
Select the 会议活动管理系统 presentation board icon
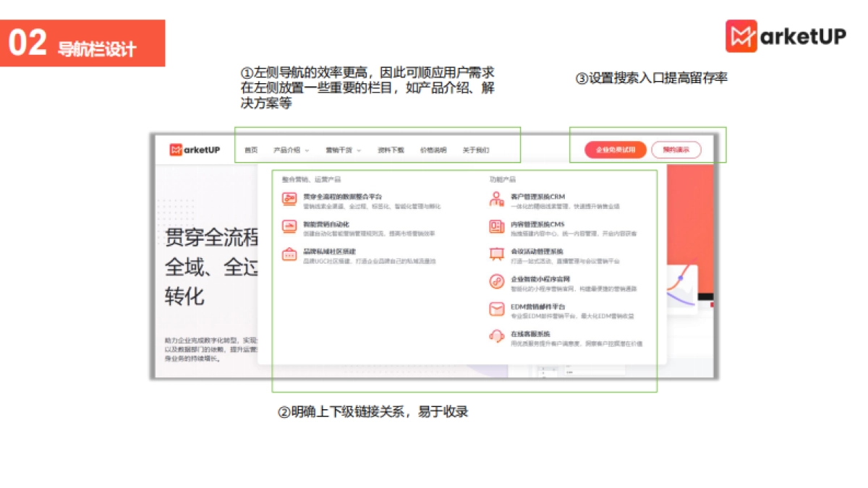496,254
